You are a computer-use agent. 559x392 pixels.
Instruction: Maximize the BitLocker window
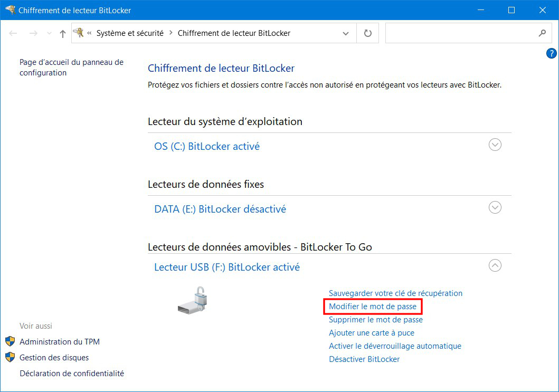coord(511,10)
